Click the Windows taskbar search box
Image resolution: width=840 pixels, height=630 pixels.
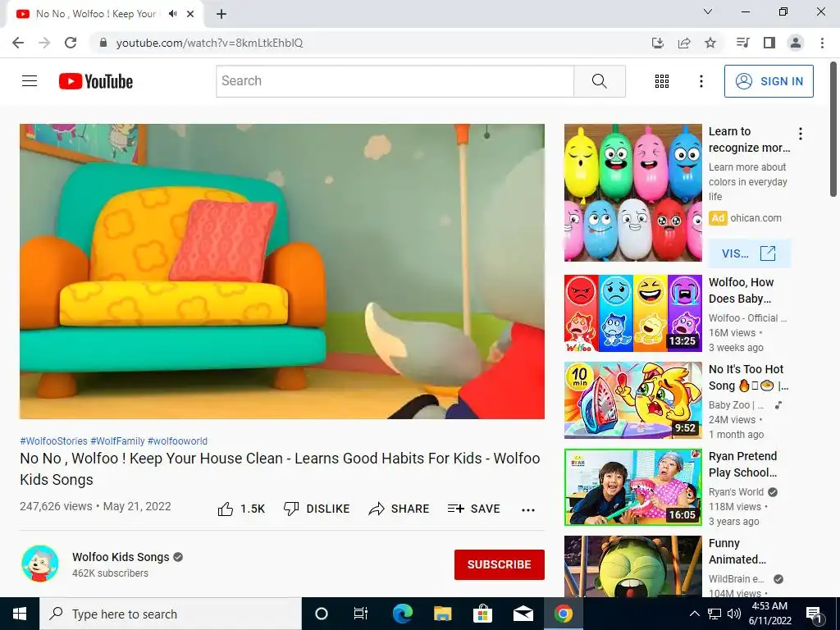point(171,614)
